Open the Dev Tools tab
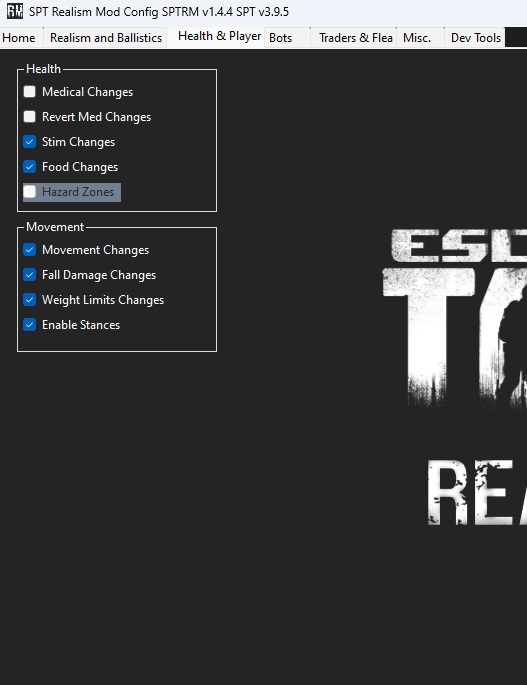 click(475, 38)
